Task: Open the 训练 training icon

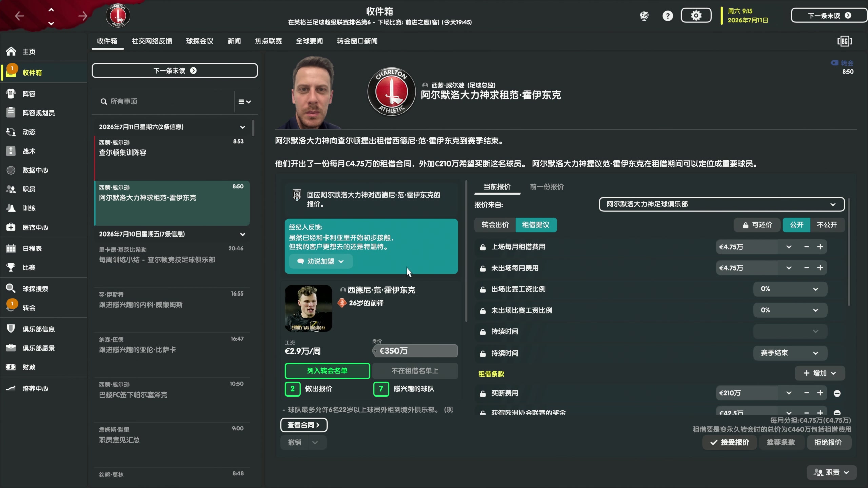Action: pos(11,208)
